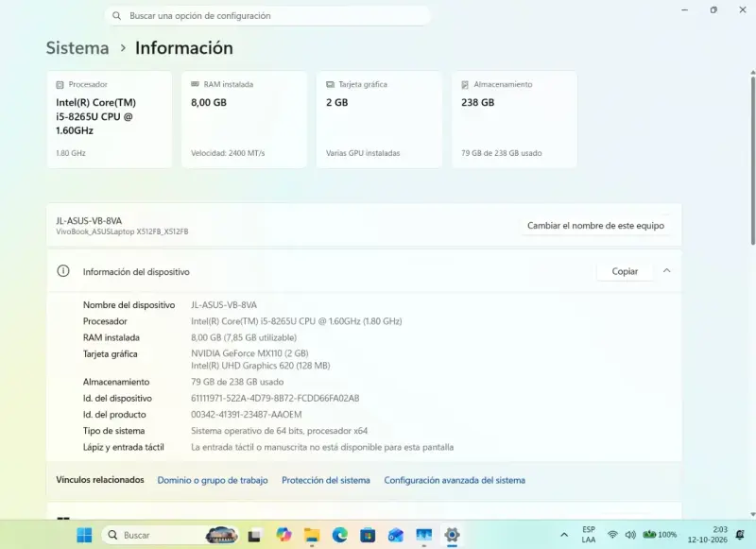Show hidden system tray icons
Viewport: 756px width, 549px height.
click(x=563, y=535)
